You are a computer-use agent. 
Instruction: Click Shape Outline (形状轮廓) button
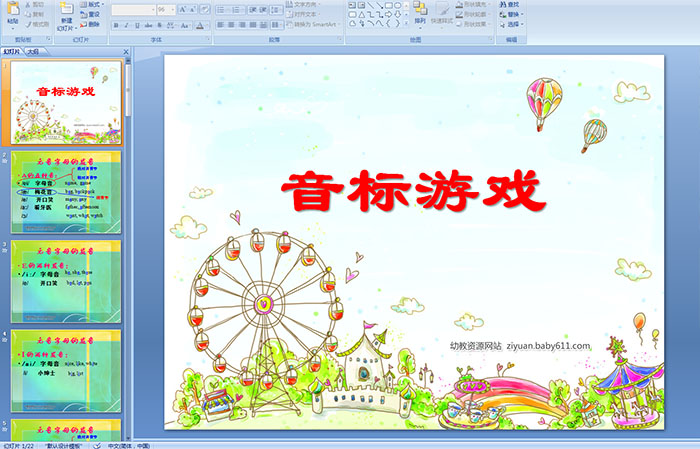(x=473, y=14)
